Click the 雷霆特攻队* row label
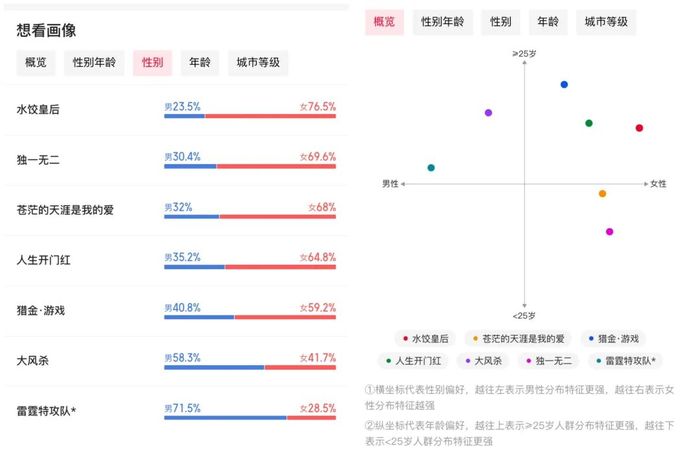 (46, 411)
